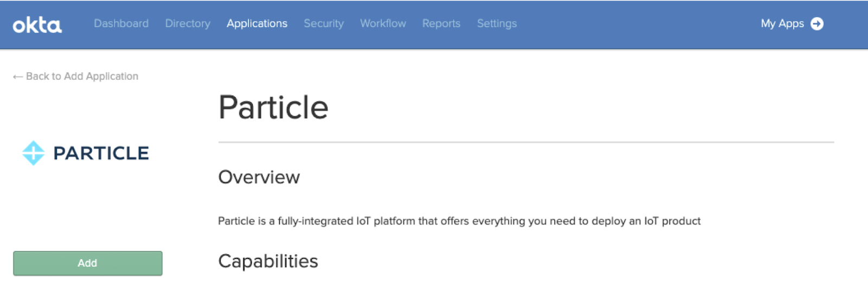868x284 pixels.
Task: Click the Particle IoT platform description text
Action: [x=459, y=221]
